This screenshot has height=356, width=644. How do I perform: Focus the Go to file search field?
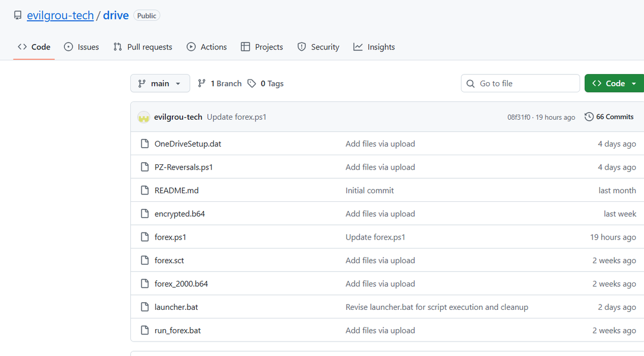tap(521, 83)
